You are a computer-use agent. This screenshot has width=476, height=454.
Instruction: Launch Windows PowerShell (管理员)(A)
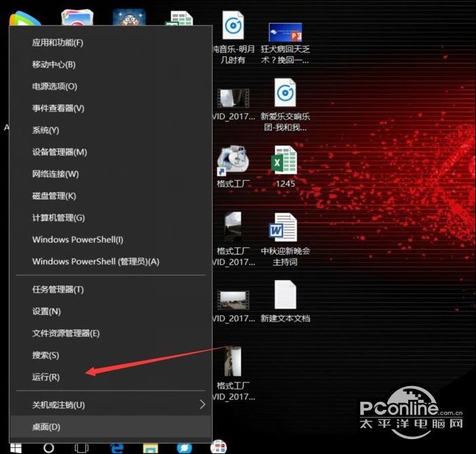coord(96,262)
